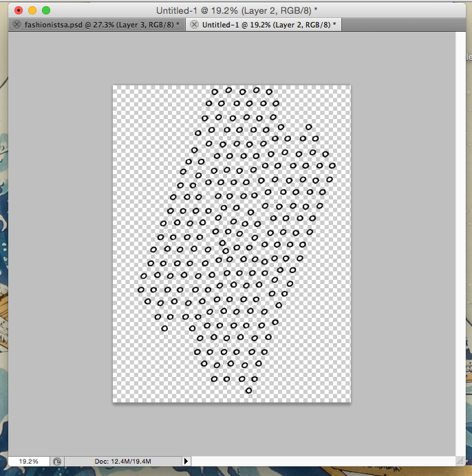Click the vertical scrollbar track
472x476 pixels.
point(460,244)
